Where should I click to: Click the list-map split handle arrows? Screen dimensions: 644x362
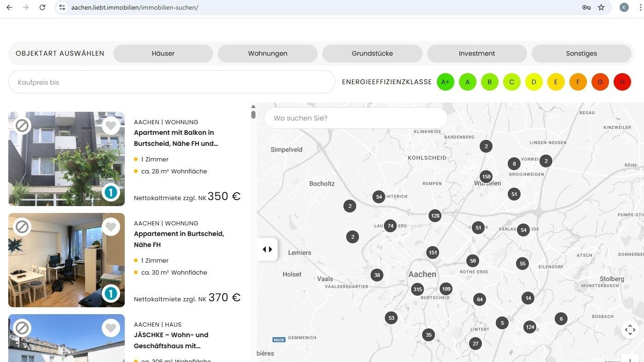267,249
